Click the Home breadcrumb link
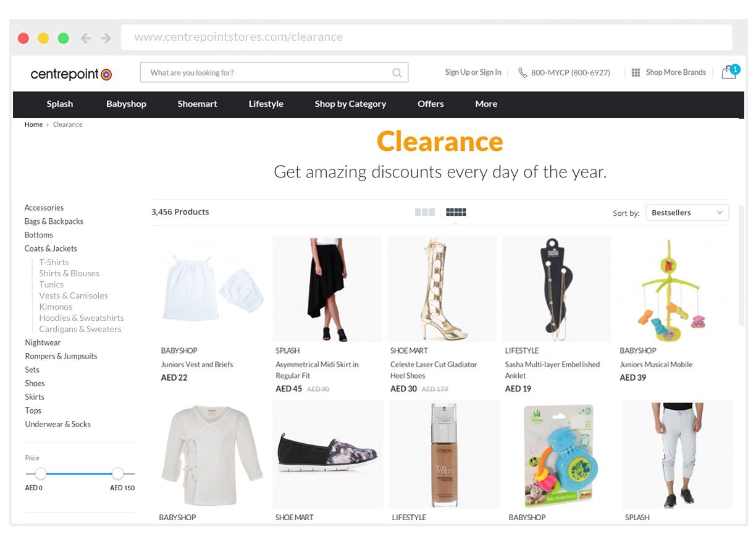Viewport: 756px width, 544px height. pos(33,124)
